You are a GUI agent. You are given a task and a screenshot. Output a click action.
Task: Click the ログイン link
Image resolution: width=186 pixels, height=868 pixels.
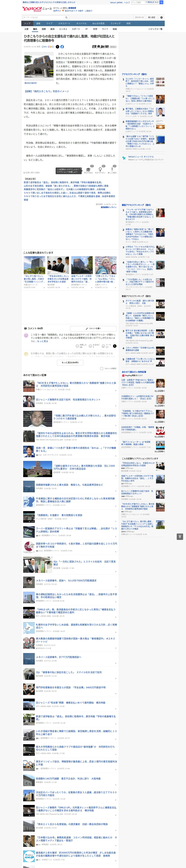(57, 11)
